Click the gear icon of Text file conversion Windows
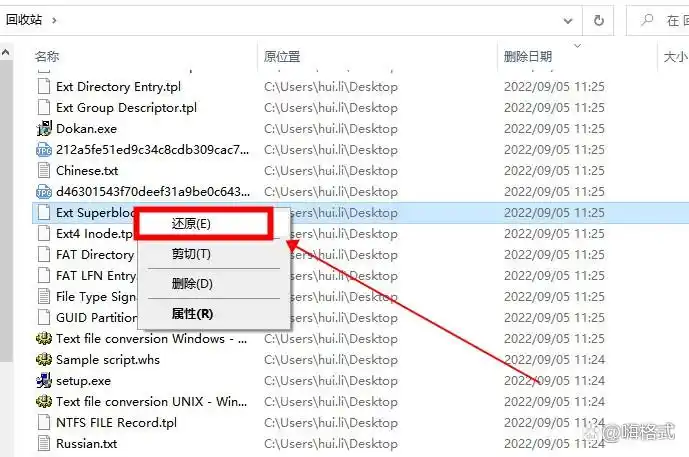Viewport: 689px width, 457px height. [x=44, y=339]
